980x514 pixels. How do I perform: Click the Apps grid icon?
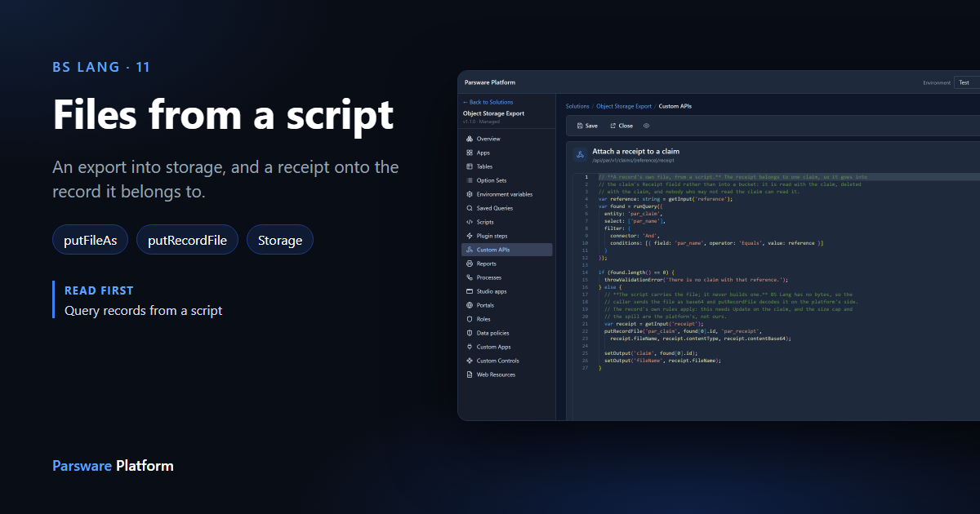coord(469,153)
